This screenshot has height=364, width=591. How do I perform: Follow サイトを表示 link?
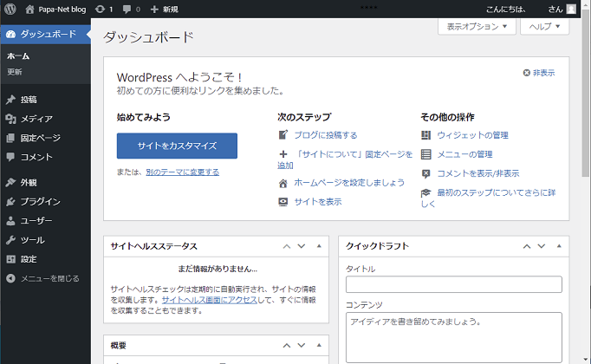click(x=318, y=202)
